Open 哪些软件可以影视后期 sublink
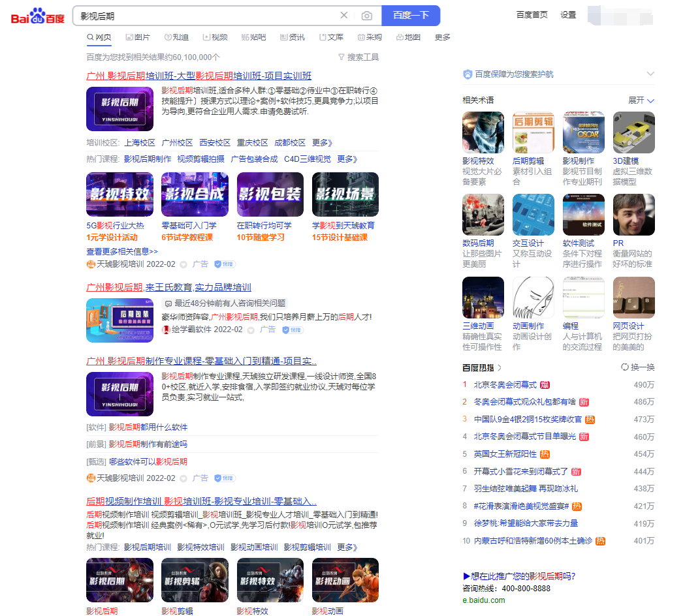This screenshot has height=616, width=700. click(x=148, y=461)
